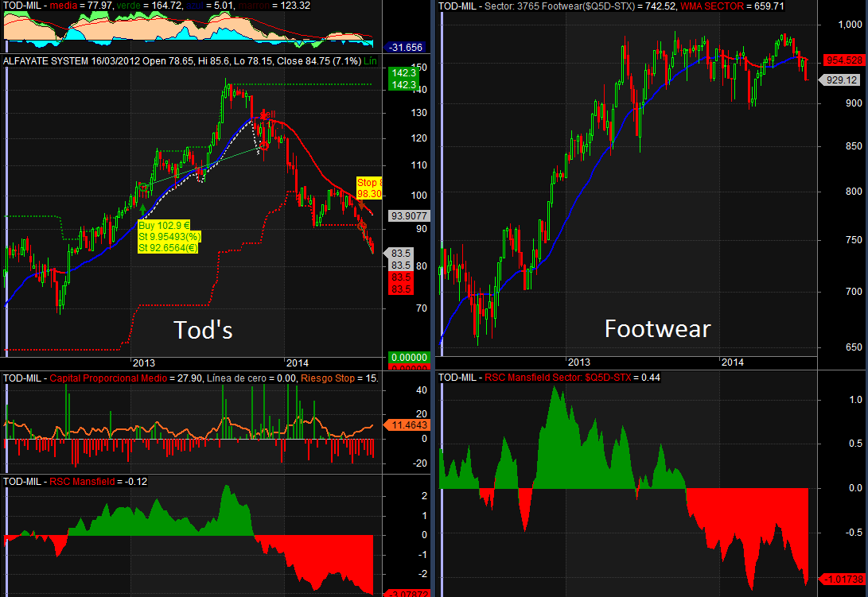868x597 pixels.
Task: Click the 2013 date marker on Tod's chart
Action: click(x=142, y=362)
